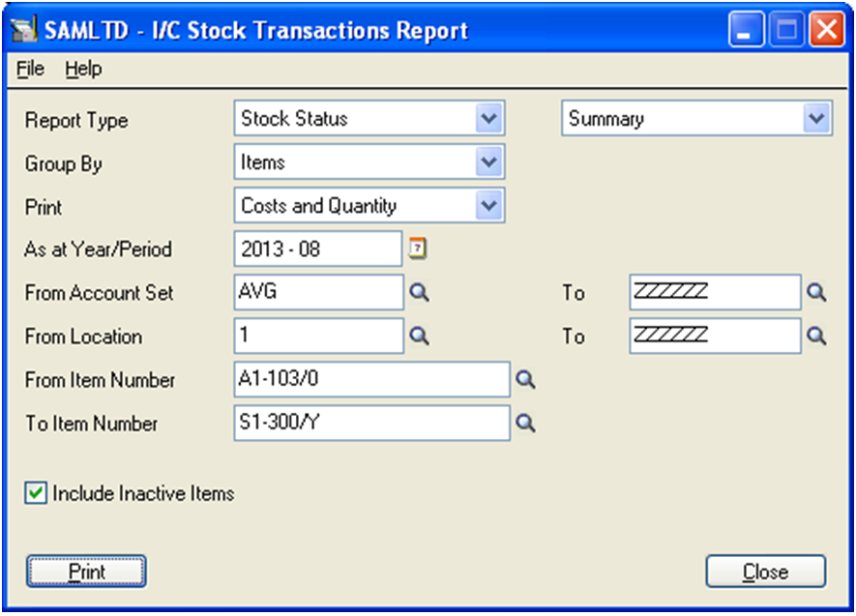856x616 pixels.
Task: Click the From Item Number A1-103/0 field
Action: point(371,379)
